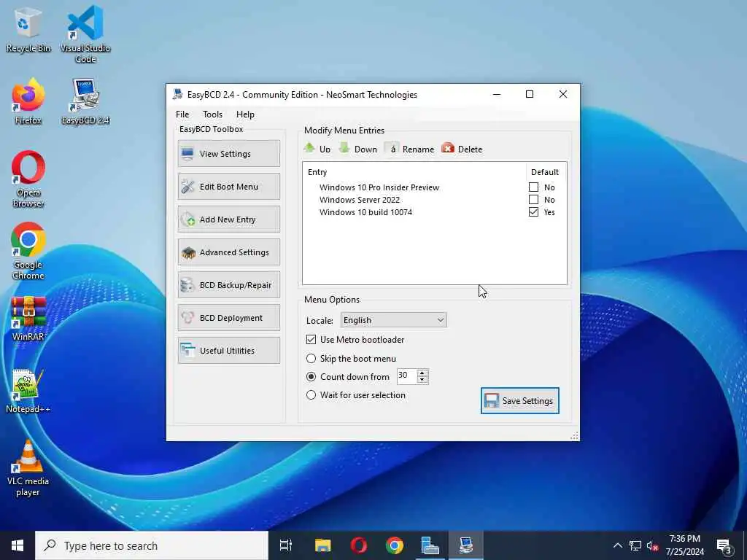This screenshot has height=560, width=747.
Task: Open File Explorer from taskbar
Action: point(322,545)
